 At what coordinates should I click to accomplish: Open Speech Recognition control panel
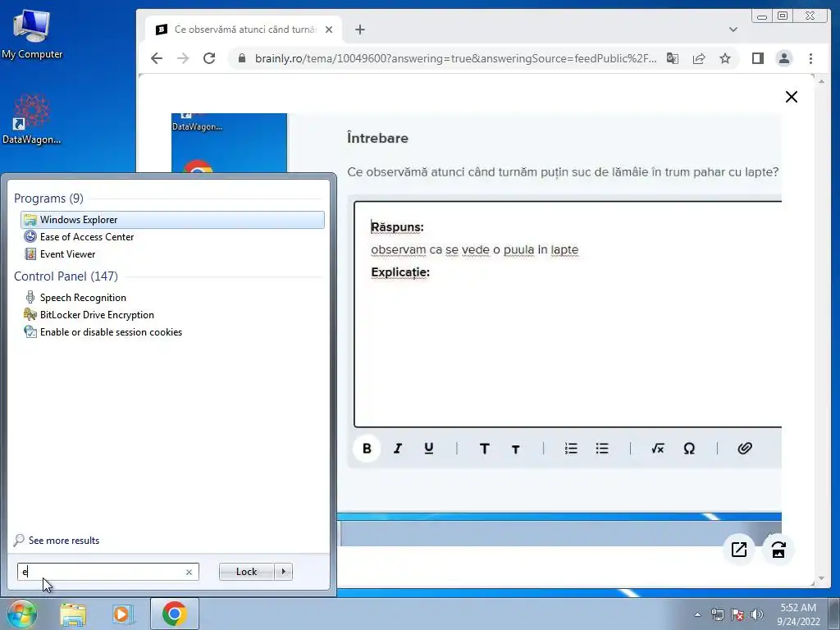pos(172,298)
